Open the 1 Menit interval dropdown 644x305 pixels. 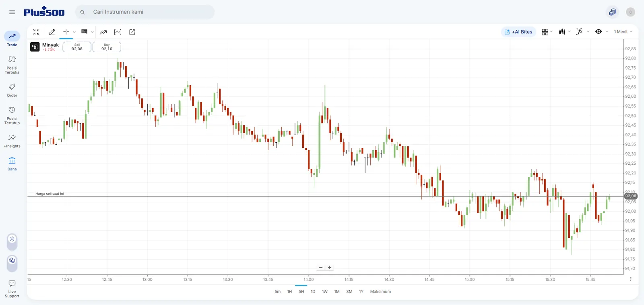tap(623, 32)
